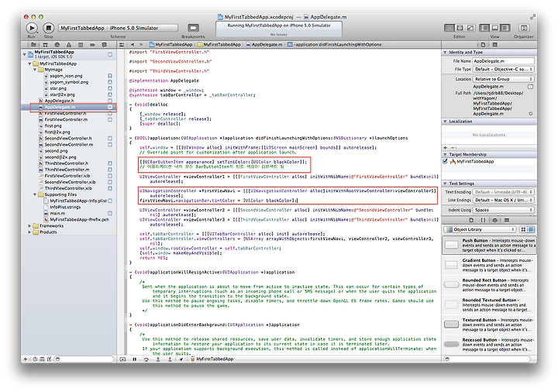Go back in editor history
558x392 pixels.
click(x=133, y=45)
